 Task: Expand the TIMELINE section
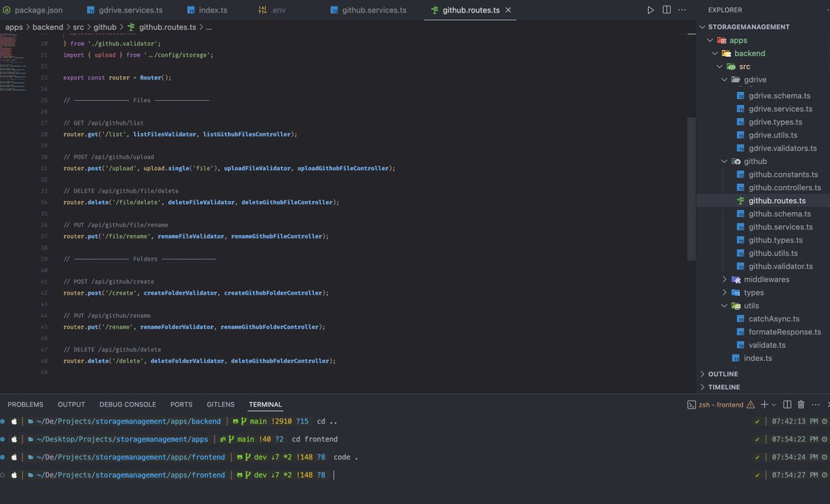[703, 387]
